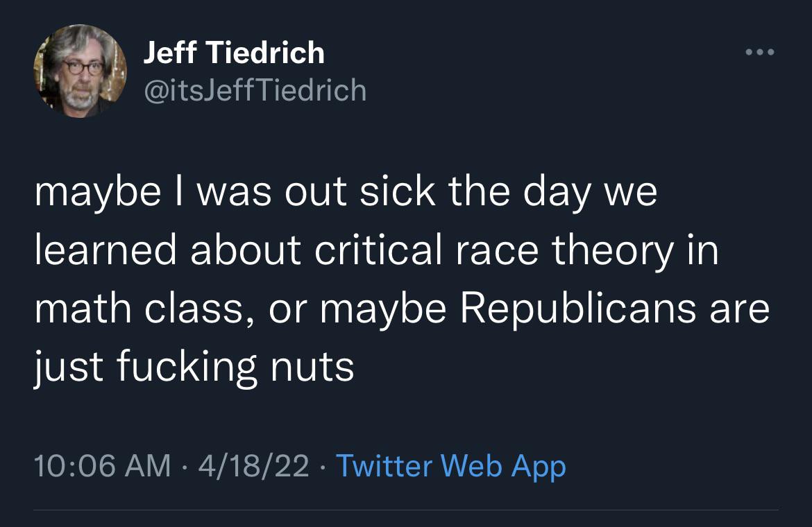Open the three-dot more options menu
This screenshot has height=527, width=812.
(x=760, y=52)
